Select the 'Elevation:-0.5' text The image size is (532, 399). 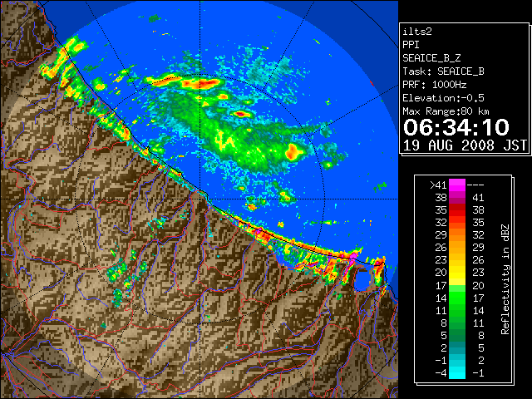[443, 98]
